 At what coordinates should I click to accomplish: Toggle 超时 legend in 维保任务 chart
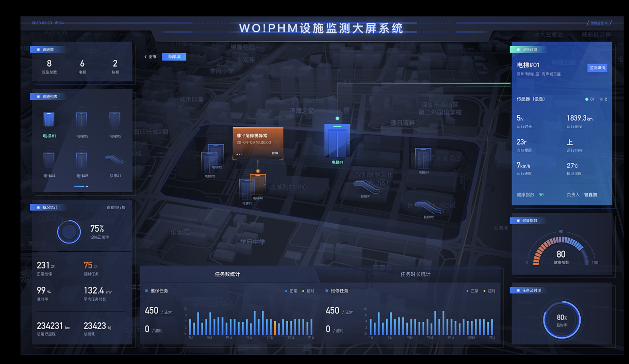308,291
